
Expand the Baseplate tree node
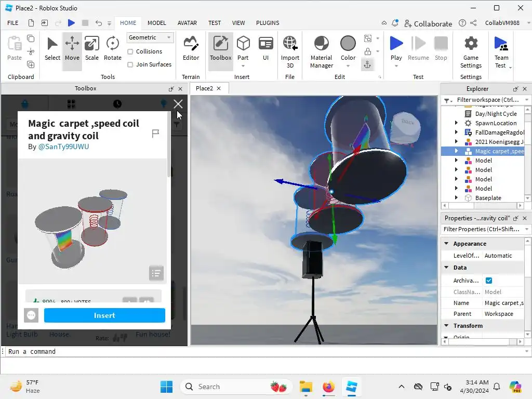pyautogui.click(x=456, y=197)
